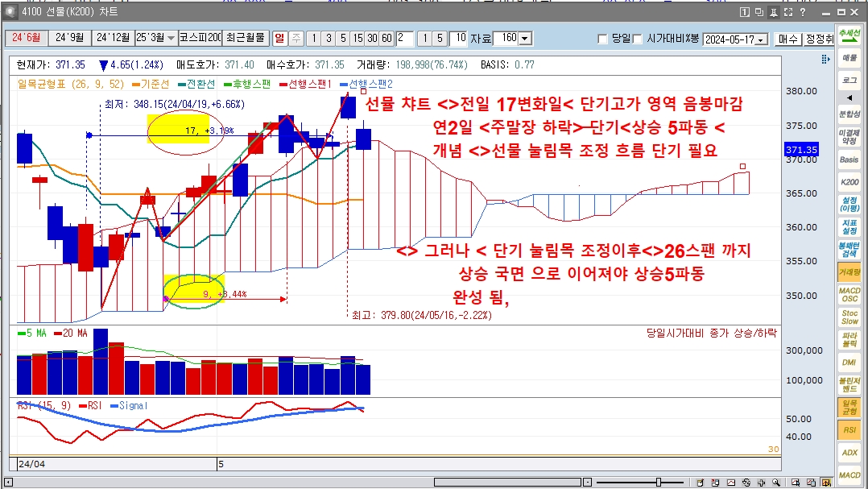Select the K200 sidebar button

point(849,181)
